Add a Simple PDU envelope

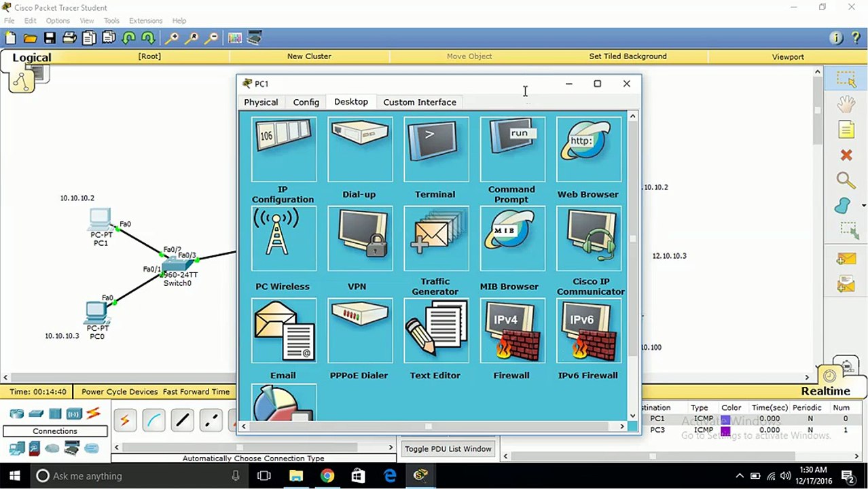click(846, 259)
